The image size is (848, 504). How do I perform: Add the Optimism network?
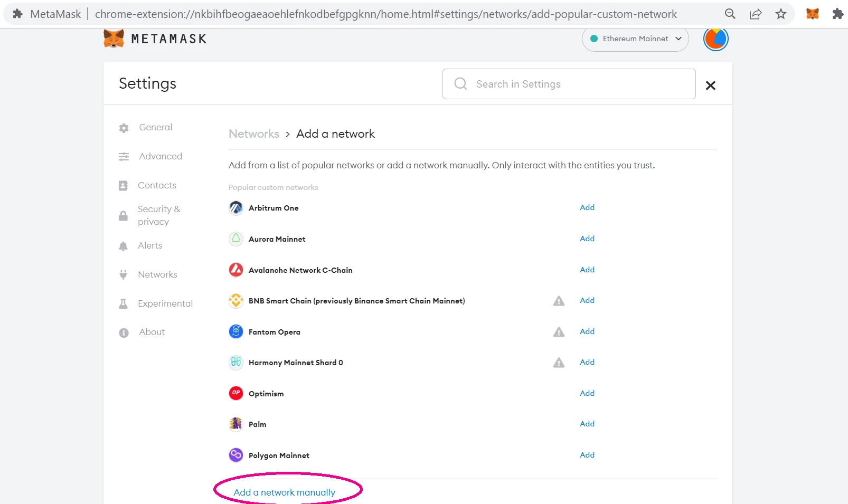tap(587, 393)
